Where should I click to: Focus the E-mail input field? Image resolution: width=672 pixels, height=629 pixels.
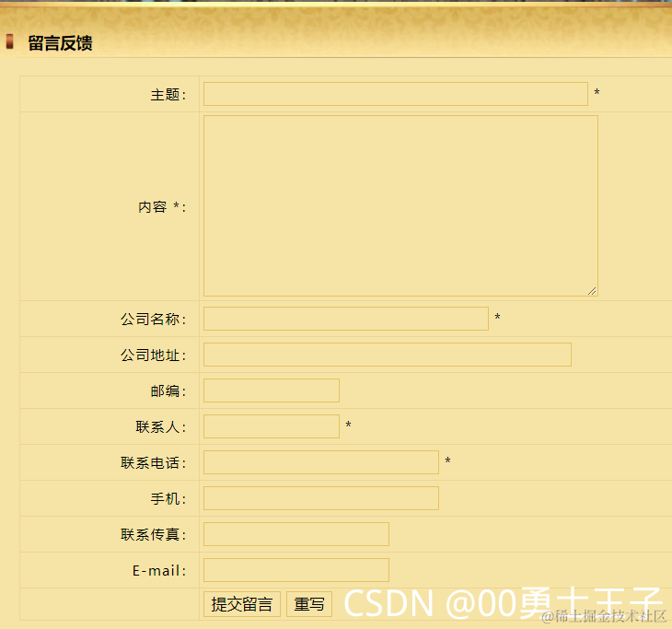(295, 570)
